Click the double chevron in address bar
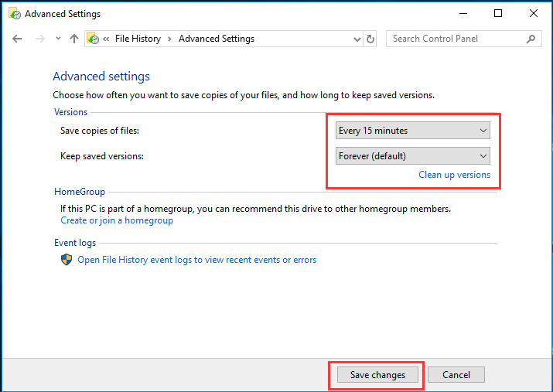The width and height of the screenshot is (553, 392). click(x=106, y=39)
